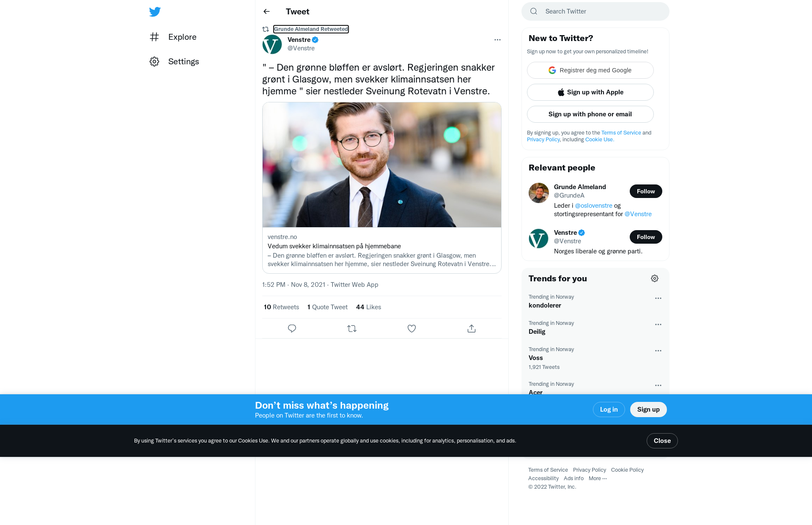Open Grunde Almeland Retweeted link
This screenshot has height=525, width=812.
coord(311,29)
